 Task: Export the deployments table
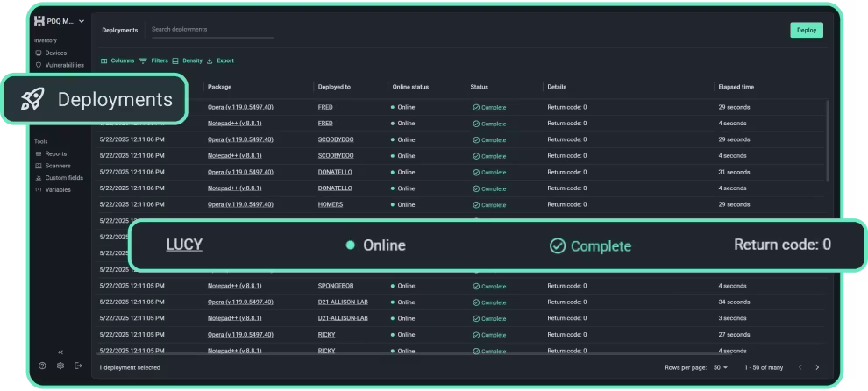pos(220,60)
